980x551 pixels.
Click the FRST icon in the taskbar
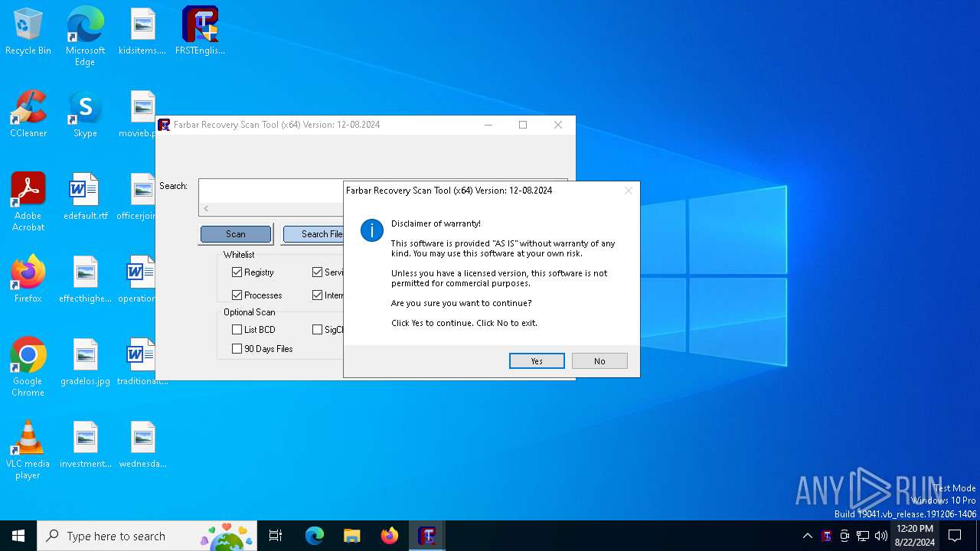tap(427, 536)
